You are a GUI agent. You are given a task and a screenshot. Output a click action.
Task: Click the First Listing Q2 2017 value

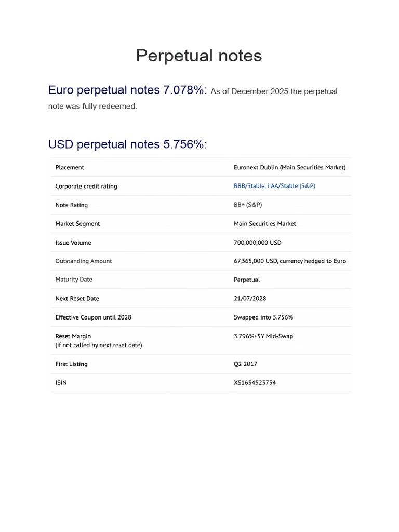pyautogui.click(x=245, y=364)
